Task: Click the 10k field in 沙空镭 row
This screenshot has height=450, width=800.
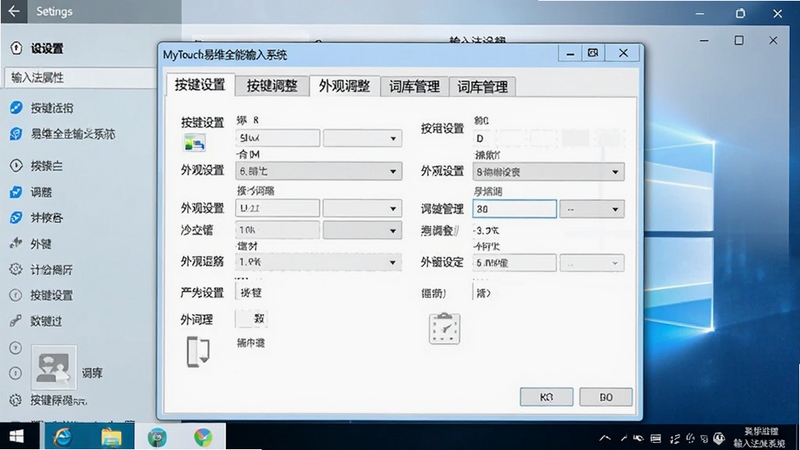Action: click(278, 230)
